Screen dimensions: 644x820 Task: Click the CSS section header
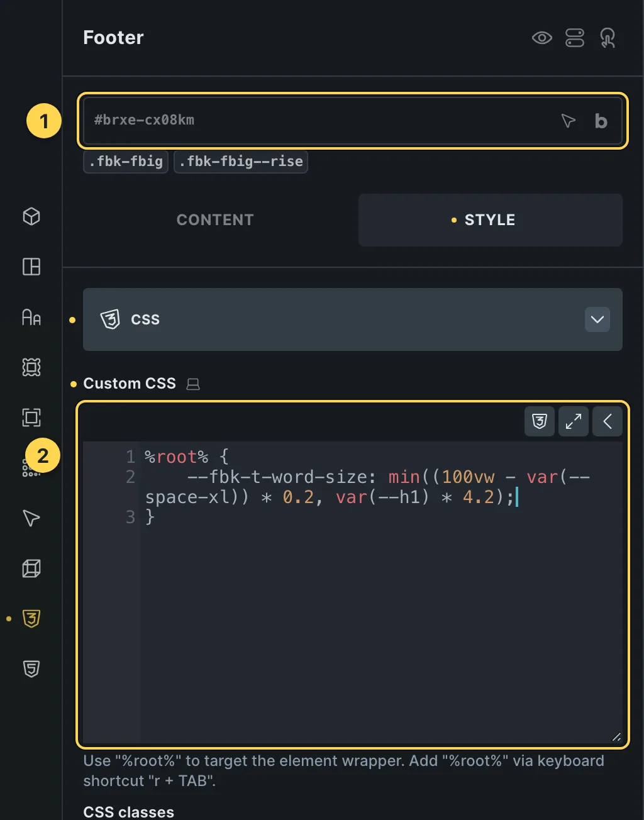pyautogui.click(x=353, y=319)
